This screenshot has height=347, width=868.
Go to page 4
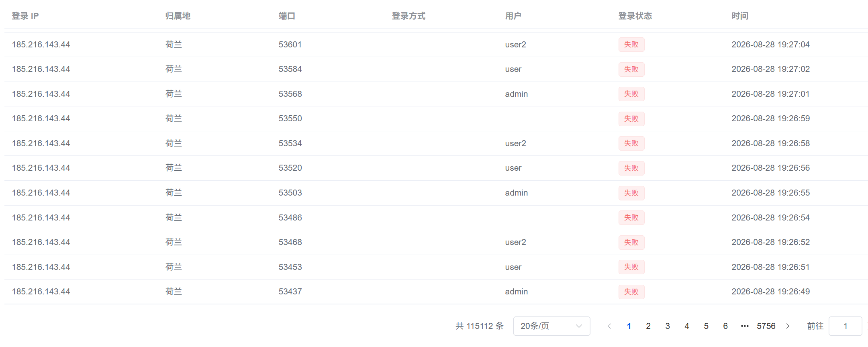pyautogui.click(x=686, y=326)
